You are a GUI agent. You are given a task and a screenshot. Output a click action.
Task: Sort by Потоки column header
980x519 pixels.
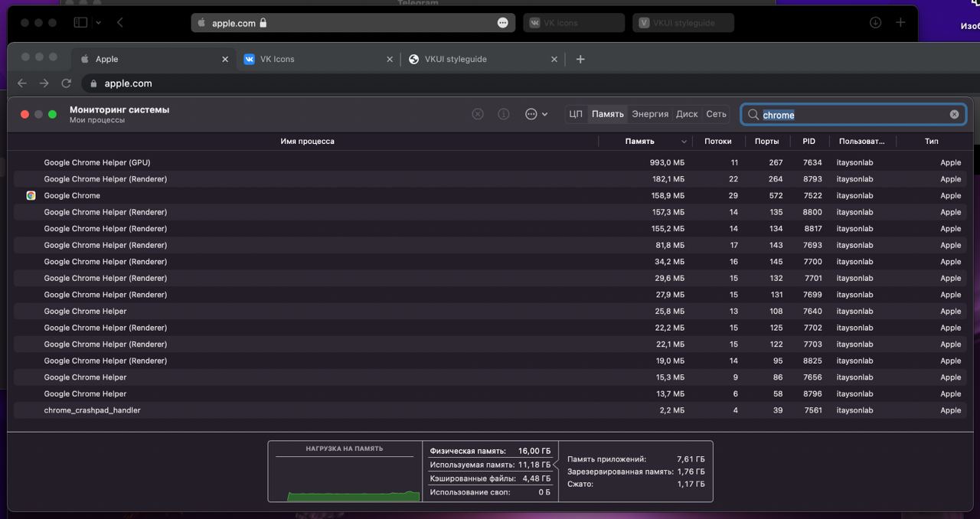[x=717, y=141]
